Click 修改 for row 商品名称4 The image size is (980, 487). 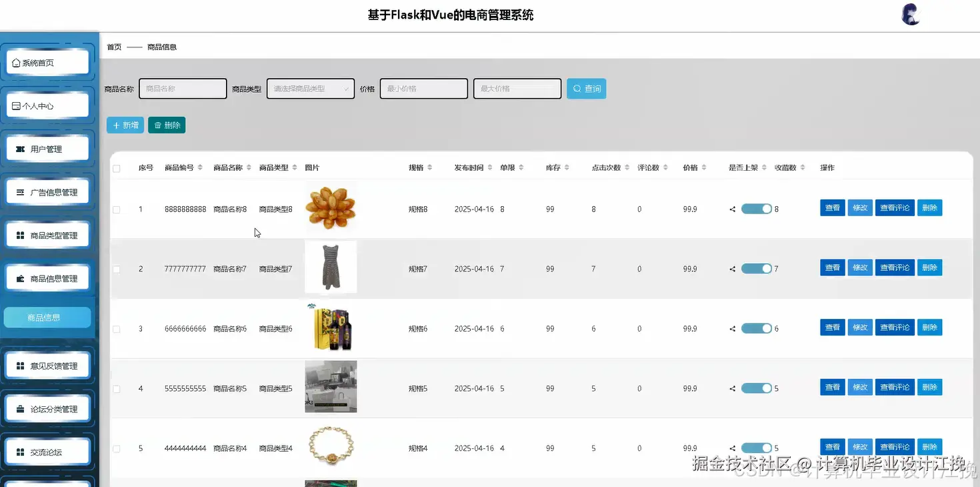(x=860, y=447)
